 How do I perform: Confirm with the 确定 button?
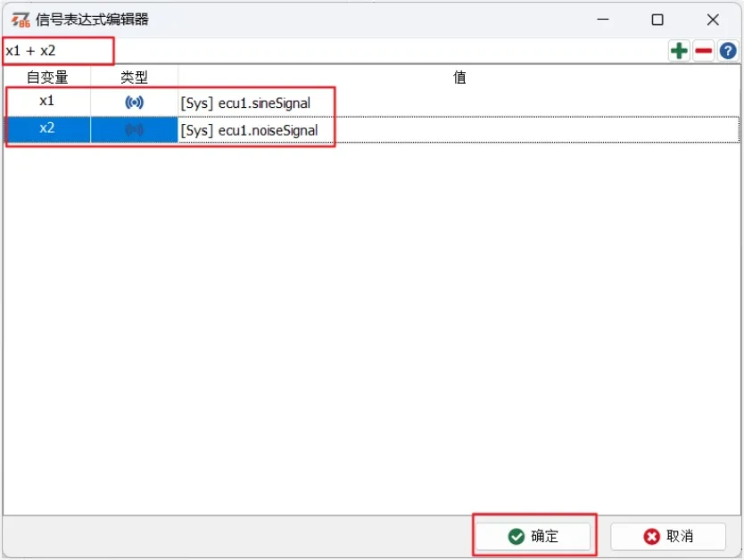tap(533, 536)
